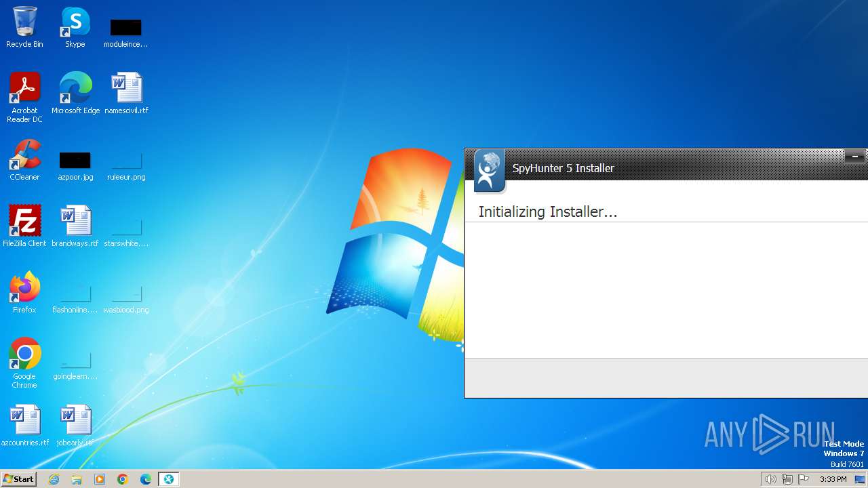
Task: Open Windows Media Player taskbar icon
Action: [x=100, y=479]
